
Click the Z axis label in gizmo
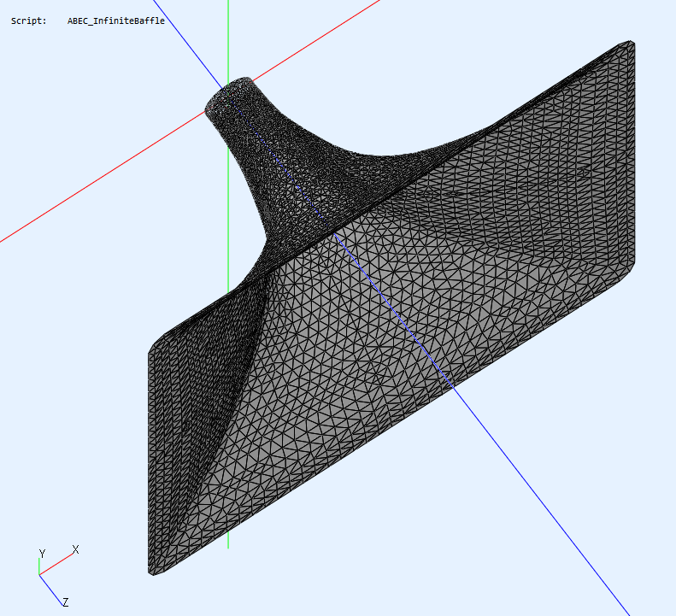(x=65, y=602)
